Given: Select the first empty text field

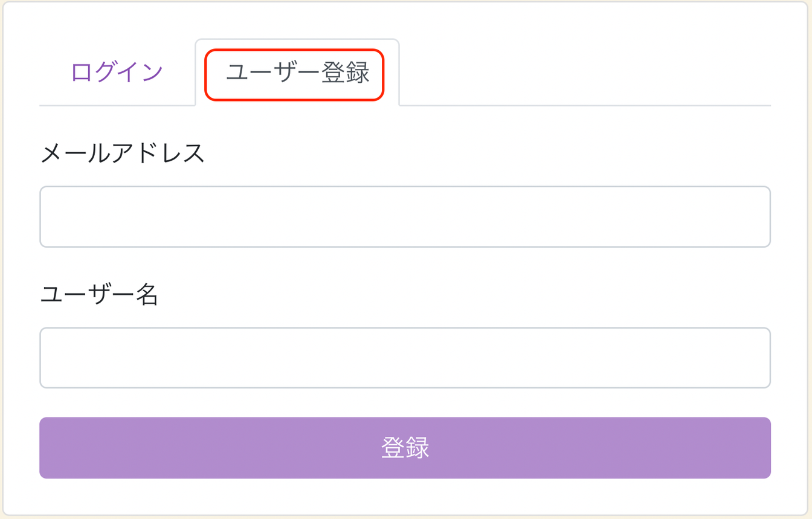Looking at the screenshot, I should click(405, 217).
